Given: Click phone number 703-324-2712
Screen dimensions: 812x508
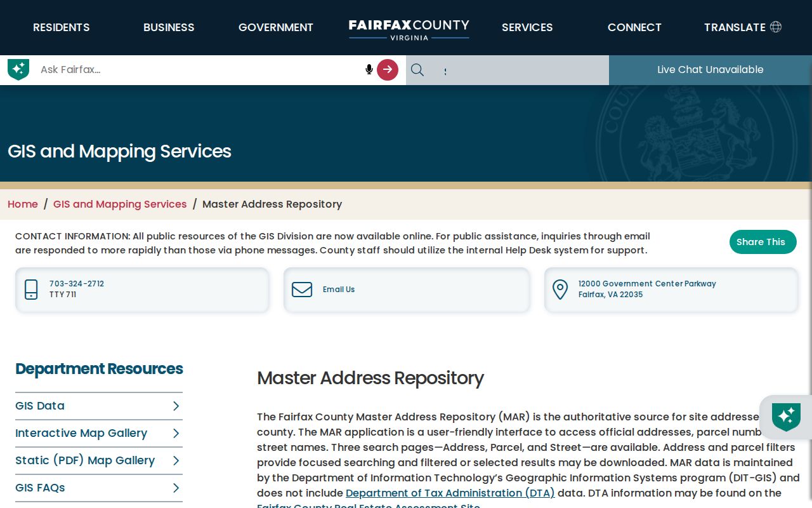Looking at the screenshot, I should (x=77, y=284).
